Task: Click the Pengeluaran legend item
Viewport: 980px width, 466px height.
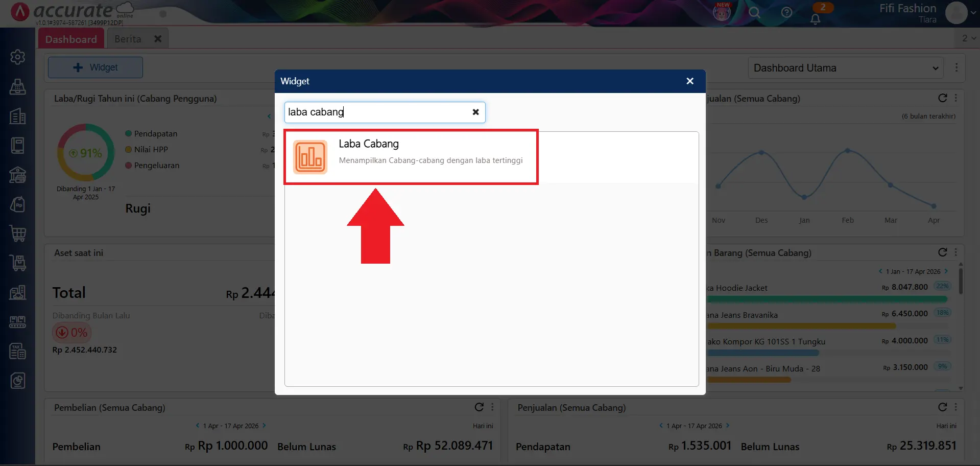Action: tap(152, 166)
